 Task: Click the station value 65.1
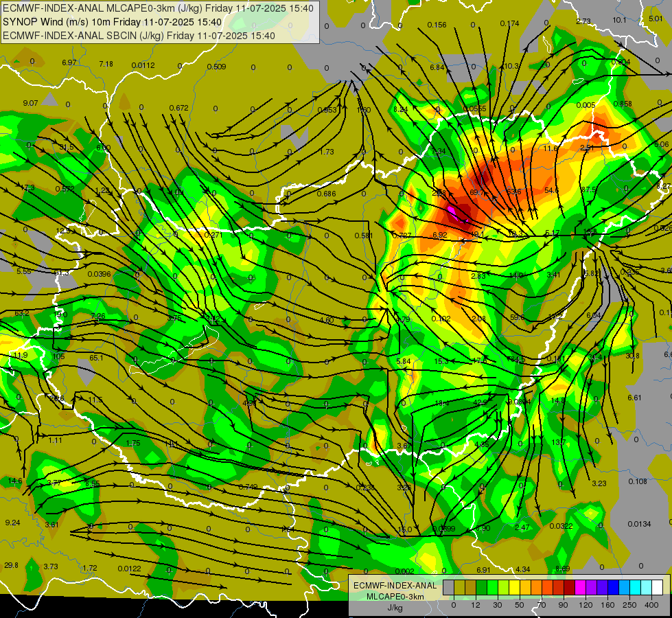[96, 358]
